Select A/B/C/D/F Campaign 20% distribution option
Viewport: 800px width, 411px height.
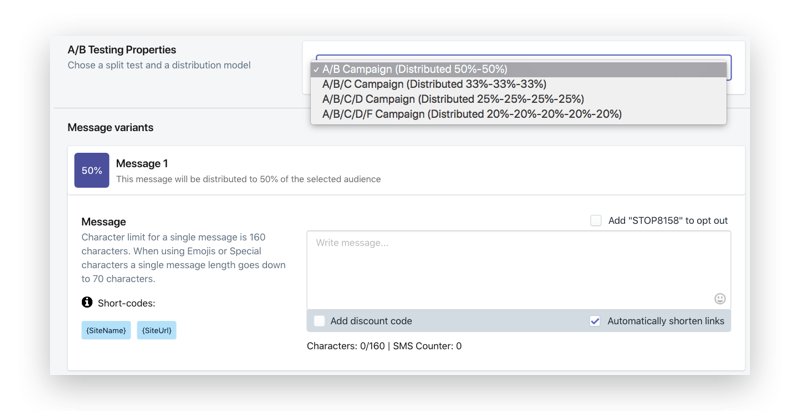point(518,114)
